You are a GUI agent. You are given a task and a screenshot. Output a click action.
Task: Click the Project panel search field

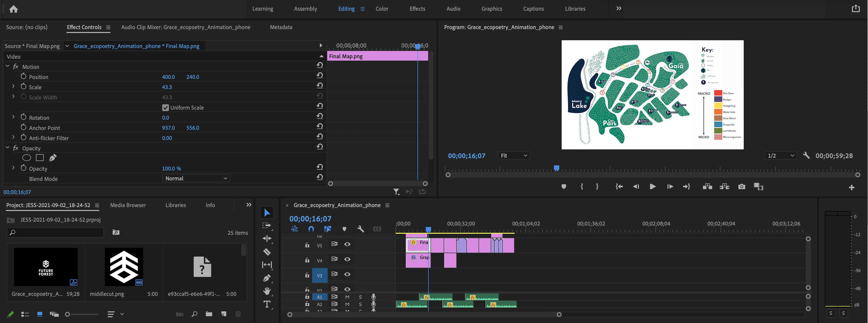[x=56, y=233]
